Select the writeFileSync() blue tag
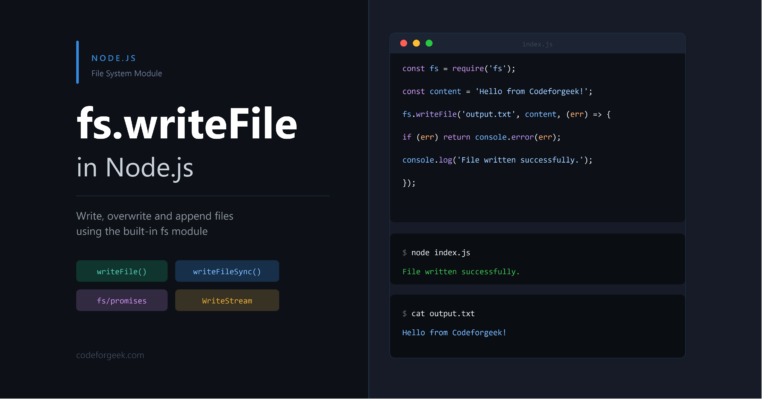This screenshot has width=768, height=405. (227, 271)
